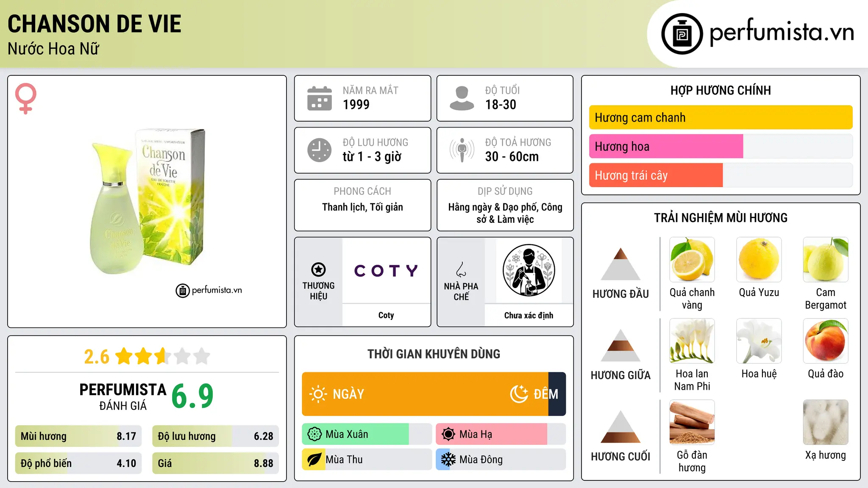Select the Hoa huệ flower image
The height and width of the screenshot is (488, 868).
click(x=759, y=341)
